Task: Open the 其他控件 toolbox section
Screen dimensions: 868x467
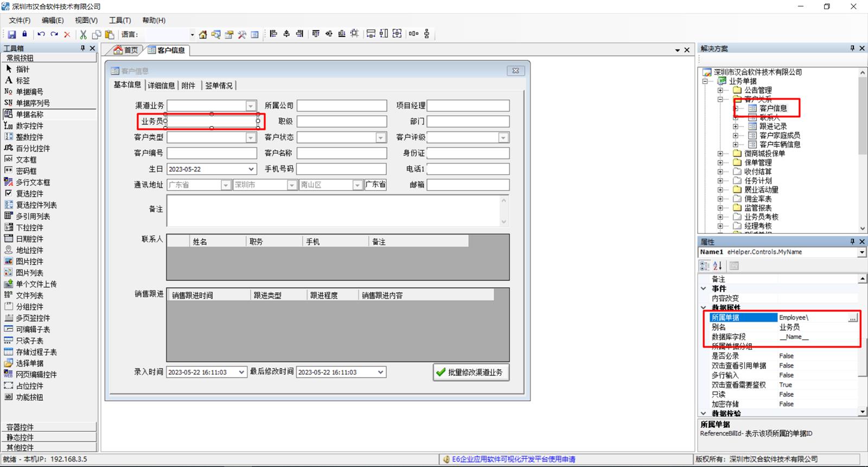Action: click(x=49, y=447)
